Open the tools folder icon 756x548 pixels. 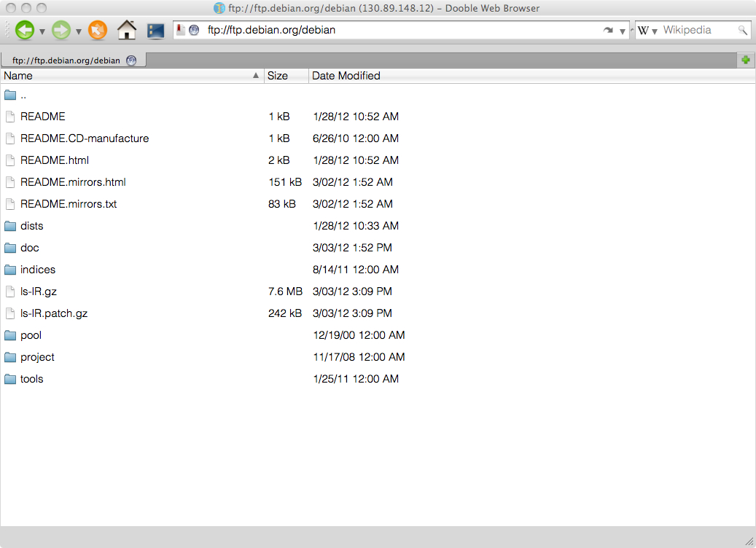[10, 379]
